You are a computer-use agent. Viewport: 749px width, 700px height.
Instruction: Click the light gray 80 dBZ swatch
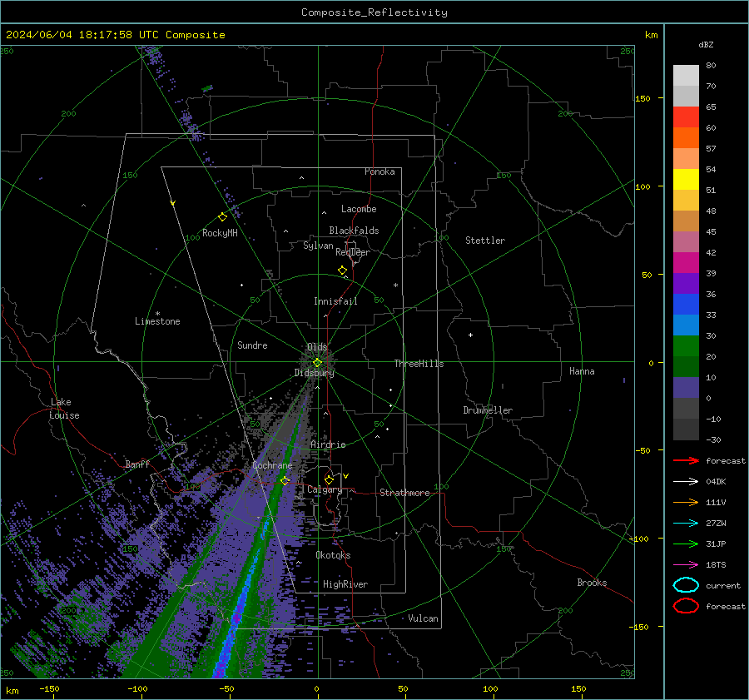686,75
